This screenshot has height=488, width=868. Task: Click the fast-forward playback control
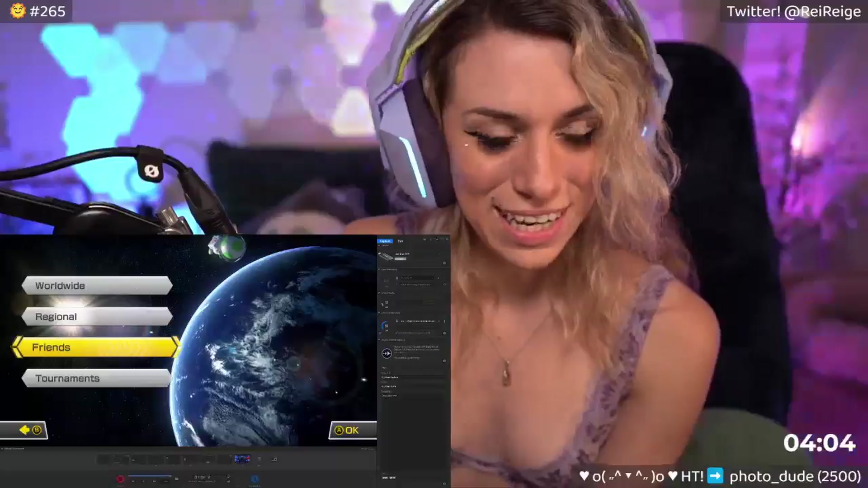155,481
